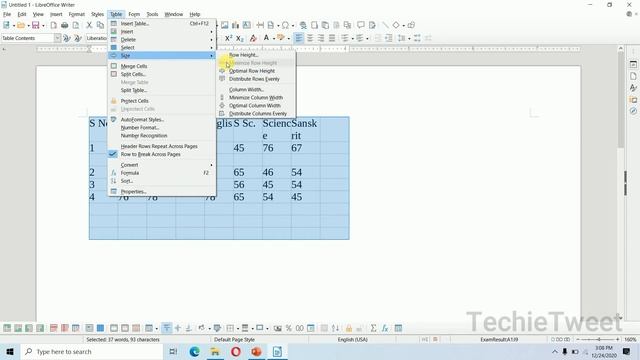Expand the Insert submenu in Table menu
Viewport: 640px width, 360px height.
(x=162, y=31)
